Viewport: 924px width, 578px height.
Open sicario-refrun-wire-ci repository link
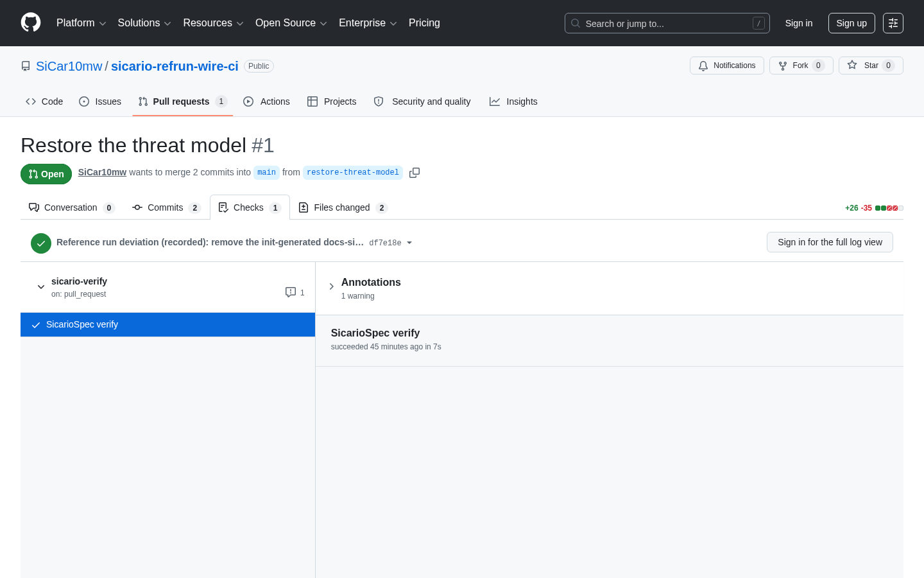pos(175,66)
